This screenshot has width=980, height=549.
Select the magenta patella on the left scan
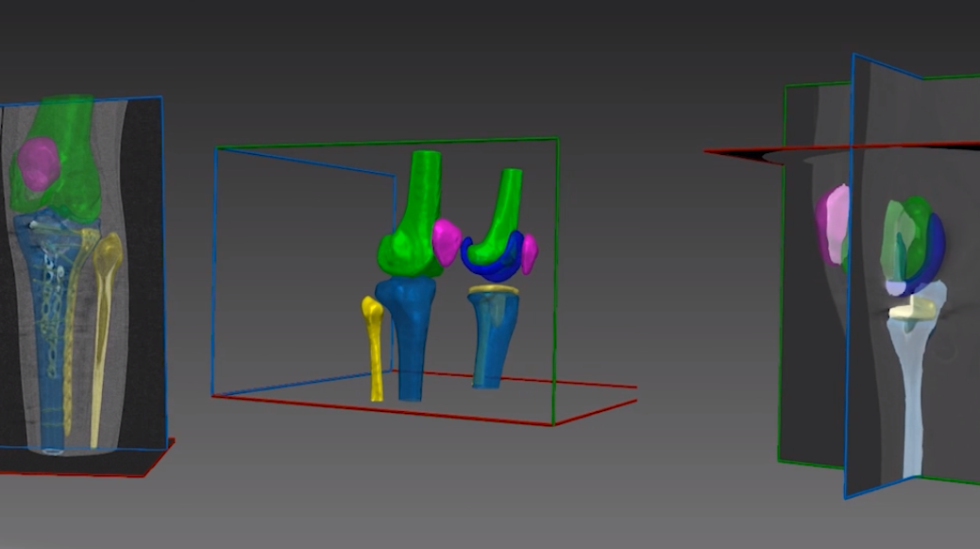coord(40,163)
